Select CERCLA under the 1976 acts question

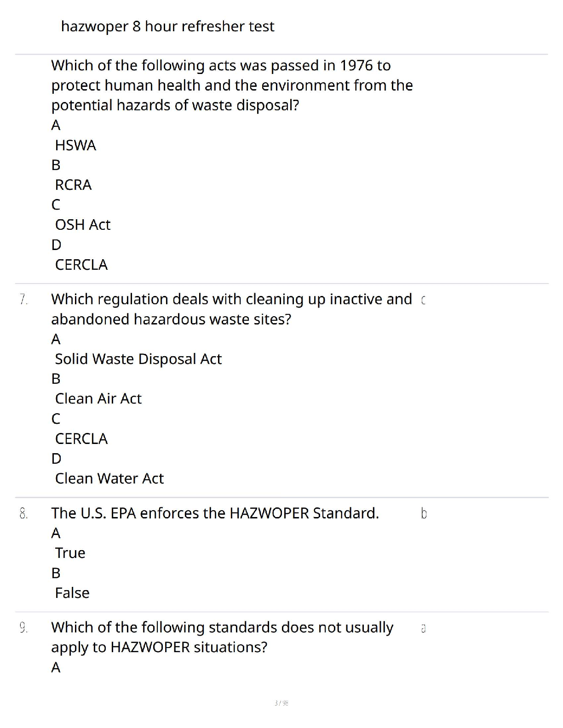click(81, 265)
